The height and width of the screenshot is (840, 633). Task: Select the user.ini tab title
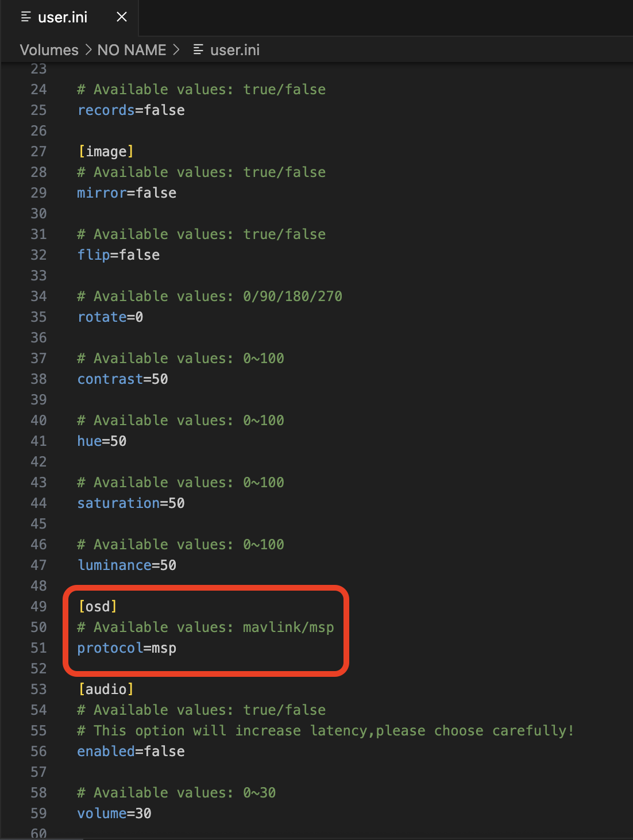pos(63,17)
